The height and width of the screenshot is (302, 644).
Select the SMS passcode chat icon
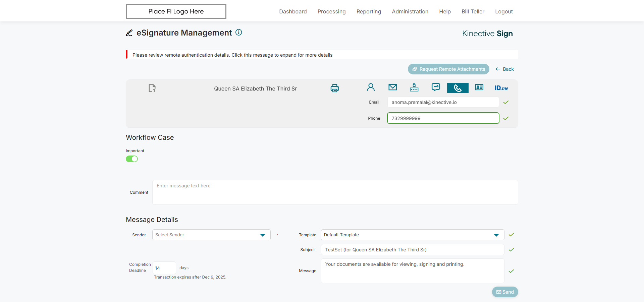(x=436, y=87)
